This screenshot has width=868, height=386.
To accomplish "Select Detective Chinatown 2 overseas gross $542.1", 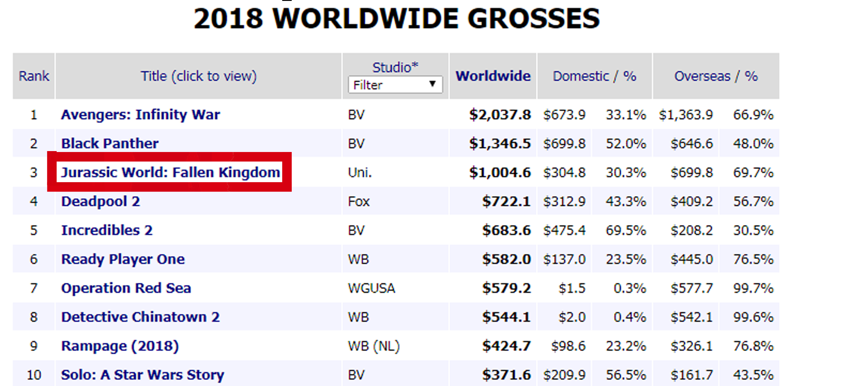I will click(x=692, y=317).
